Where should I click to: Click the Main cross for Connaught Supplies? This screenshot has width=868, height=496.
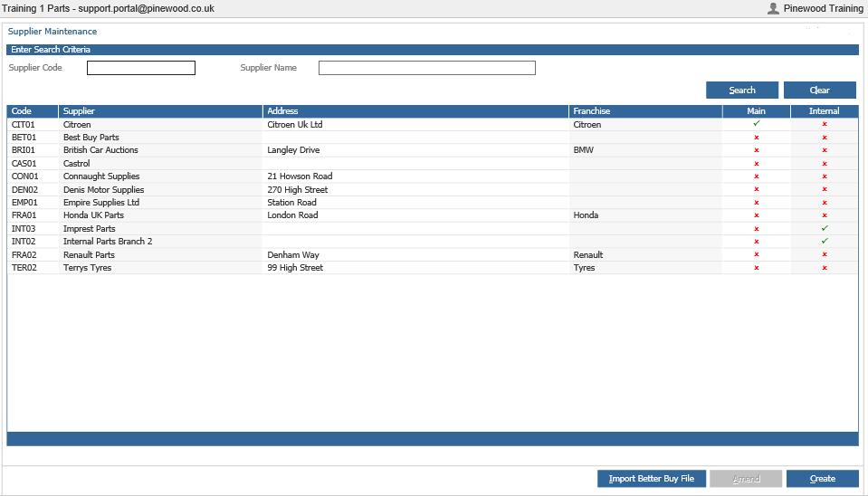(x=756, y=176)
